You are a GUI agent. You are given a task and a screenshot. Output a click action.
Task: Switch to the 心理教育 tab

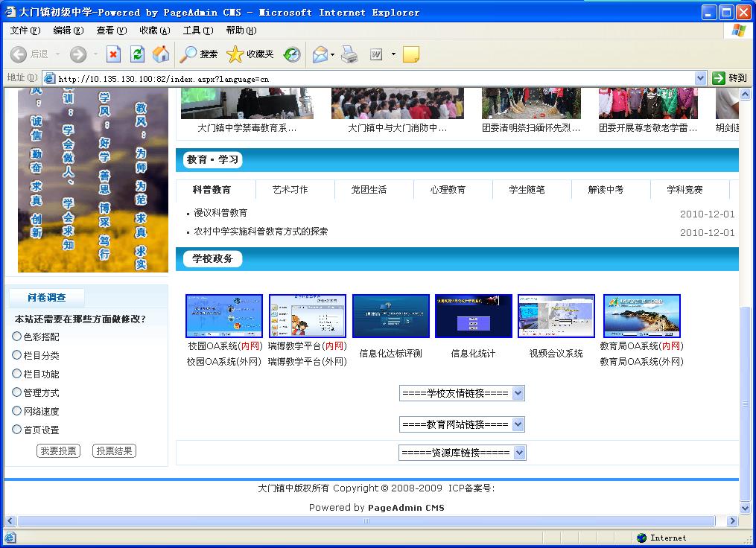coord(448,190)
